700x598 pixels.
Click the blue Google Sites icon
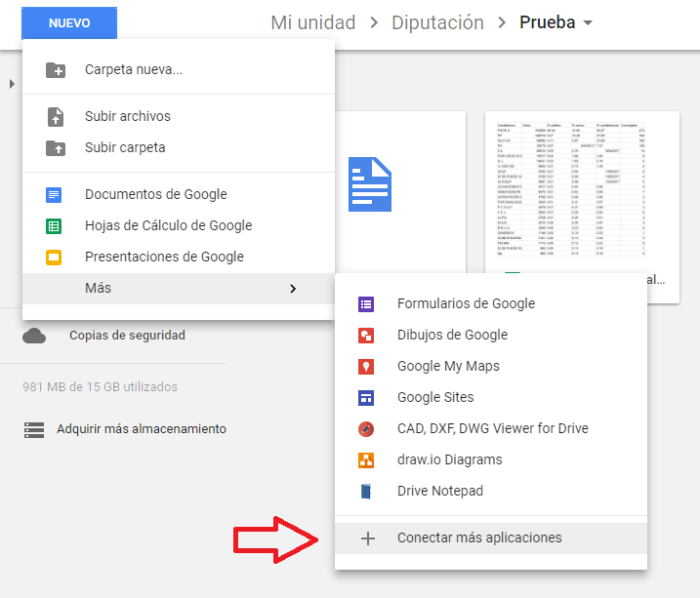pos(366,398)
